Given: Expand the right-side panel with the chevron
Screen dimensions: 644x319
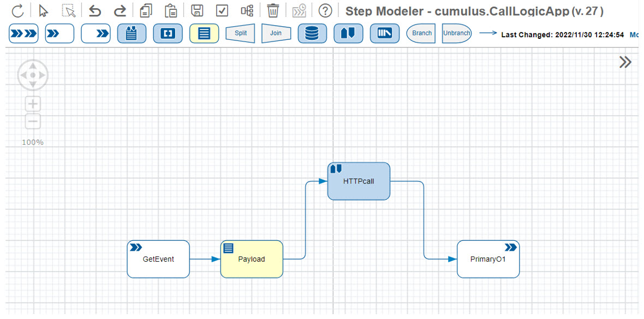Looking at the screenshot, I should [x=625, y=62].
